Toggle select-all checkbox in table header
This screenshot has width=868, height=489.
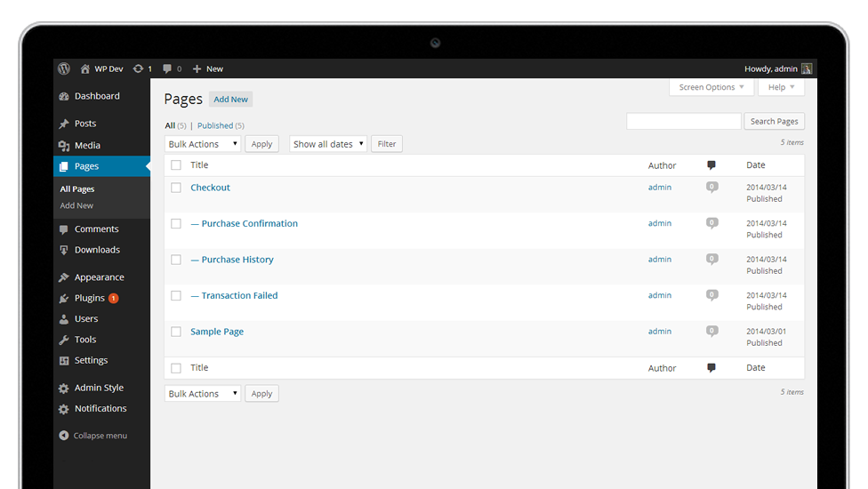(x=176, y=165)
